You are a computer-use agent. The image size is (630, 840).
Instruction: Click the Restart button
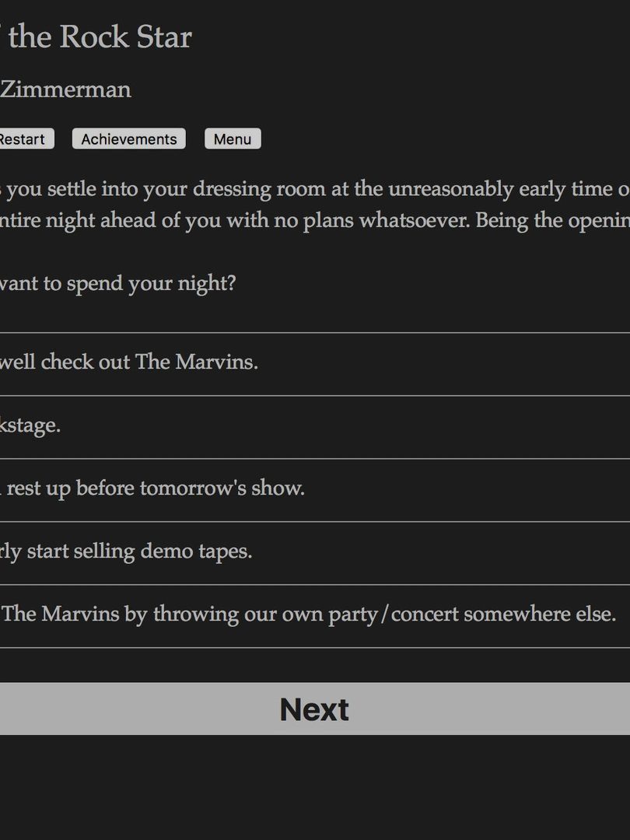click(x=23, y=139)
